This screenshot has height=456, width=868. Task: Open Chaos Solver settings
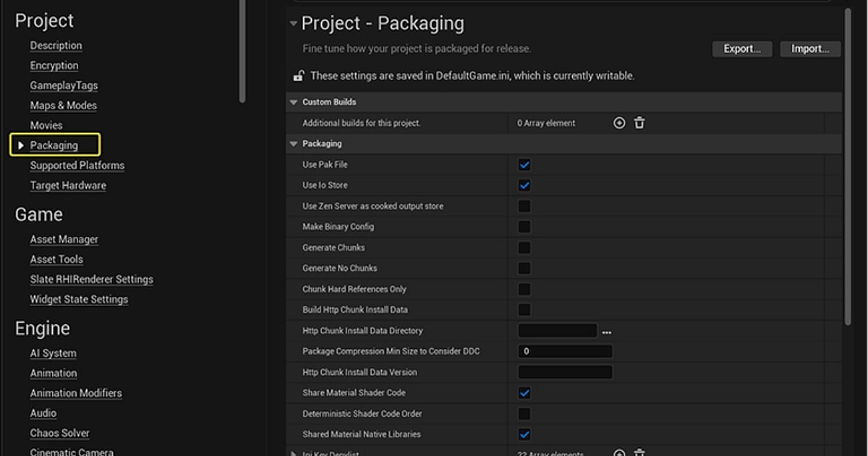click(x=60, y=434)
